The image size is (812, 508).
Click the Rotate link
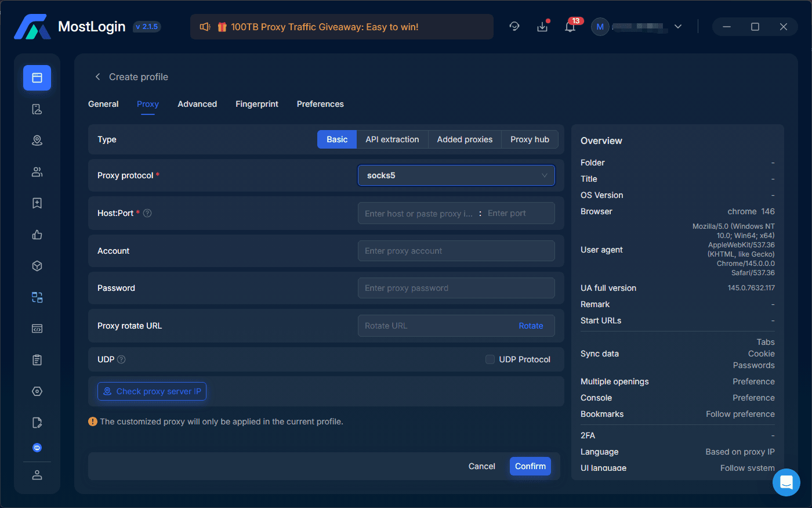click(531, 326)
